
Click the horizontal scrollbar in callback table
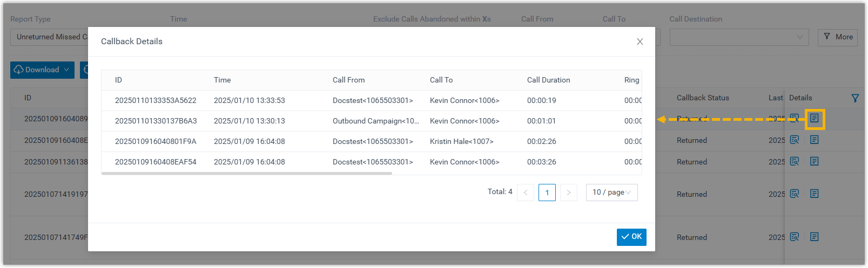pyautogui.click(x=247, y=174)
